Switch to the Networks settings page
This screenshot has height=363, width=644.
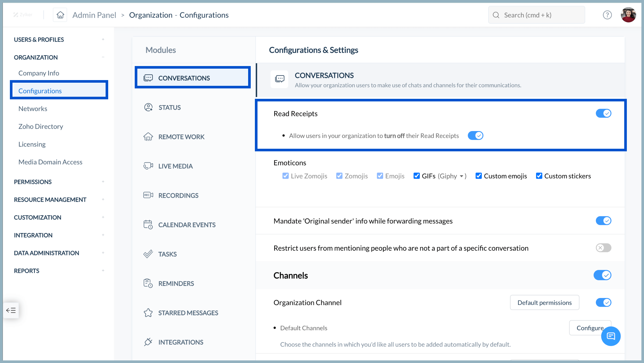point(33,108)
